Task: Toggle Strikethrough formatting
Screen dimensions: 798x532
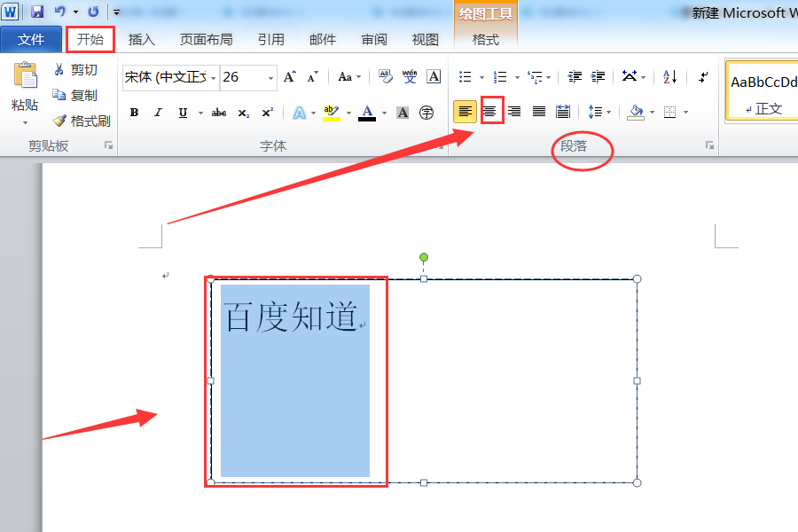Action: 219,113
